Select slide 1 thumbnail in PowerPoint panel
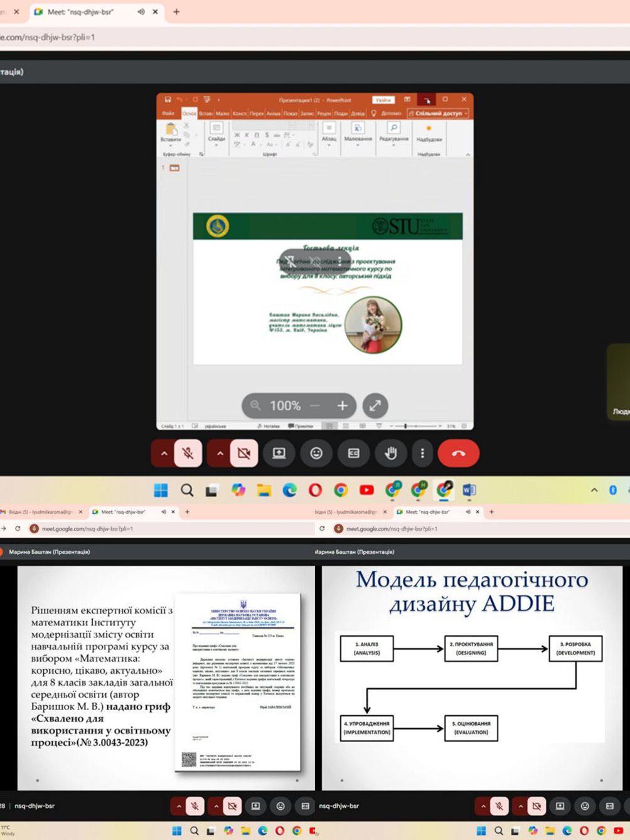 pyautogui.click(x=174, y=168)
